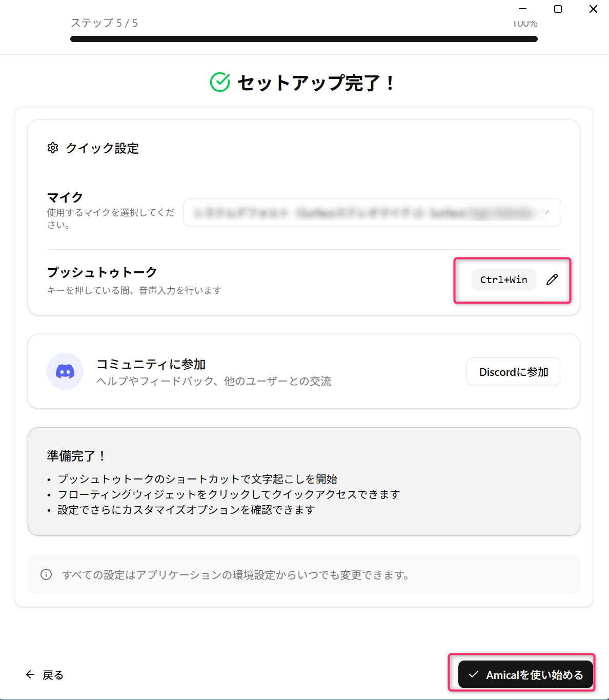Image resolution: width=609 pixels, height=700 pixels.
Task: Minimize the setup window
Action: click(523, 9)
